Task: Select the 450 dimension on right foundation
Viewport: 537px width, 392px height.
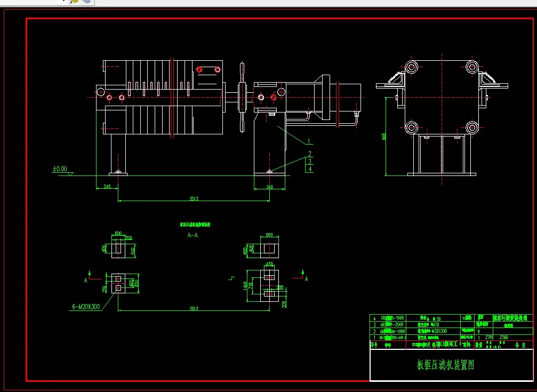Action: 269,264
